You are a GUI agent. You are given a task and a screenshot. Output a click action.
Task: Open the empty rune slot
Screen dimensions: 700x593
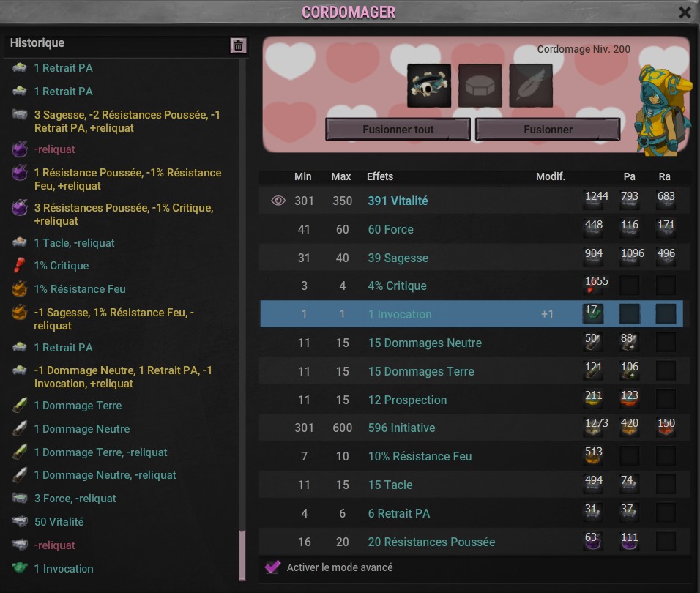click(x=480, y=86)
